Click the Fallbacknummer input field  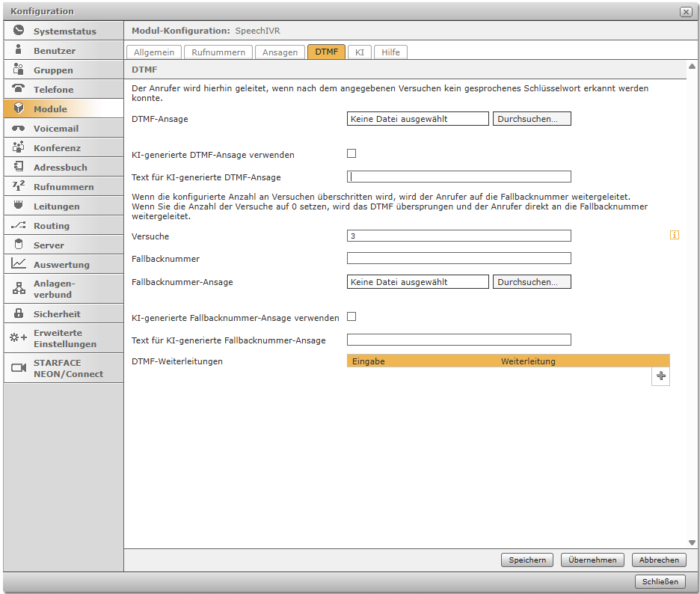pyautogui.click(x=458, y=259)
